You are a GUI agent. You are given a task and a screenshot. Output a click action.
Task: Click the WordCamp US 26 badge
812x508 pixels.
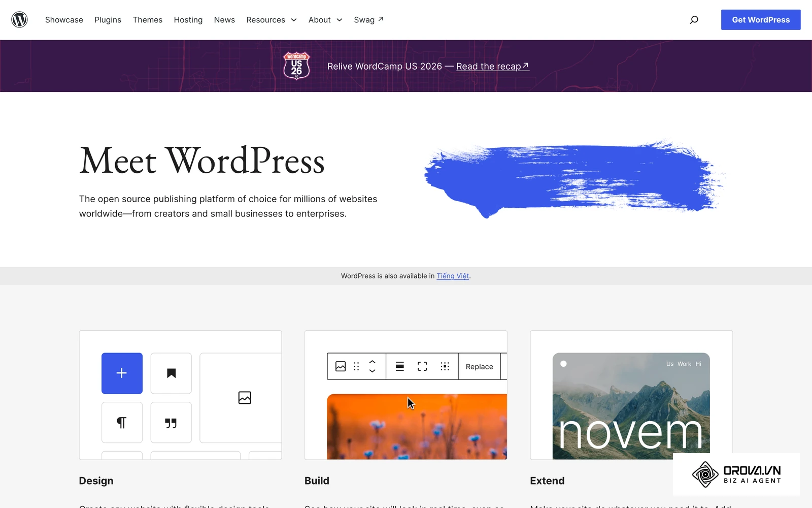296,66
